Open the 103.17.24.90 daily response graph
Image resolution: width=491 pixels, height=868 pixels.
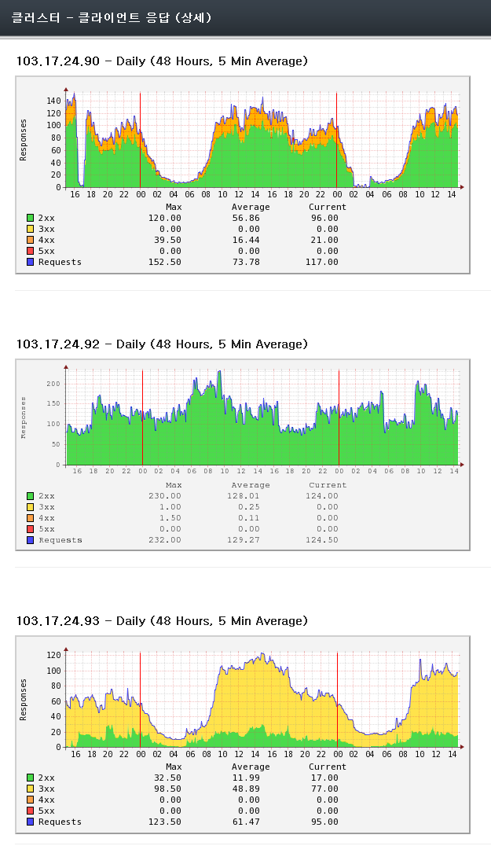tap(243, 175)
